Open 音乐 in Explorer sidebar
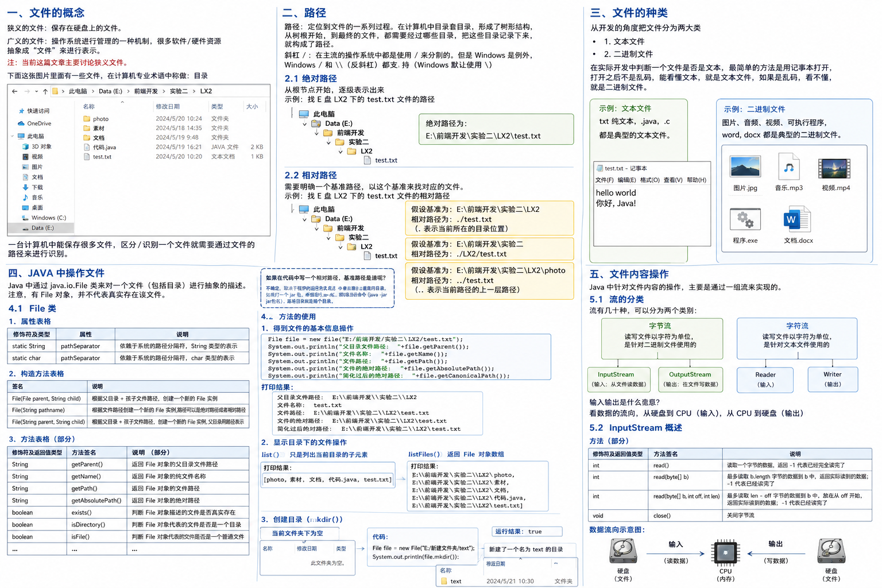The width and height of the screenshot is (882, 588). (x=33, y=198)
